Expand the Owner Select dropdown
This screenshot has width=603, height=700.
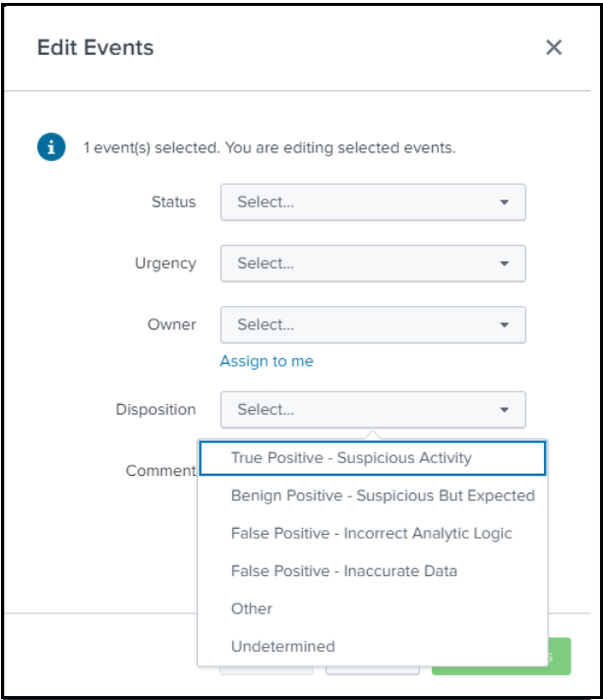(373, 324)
